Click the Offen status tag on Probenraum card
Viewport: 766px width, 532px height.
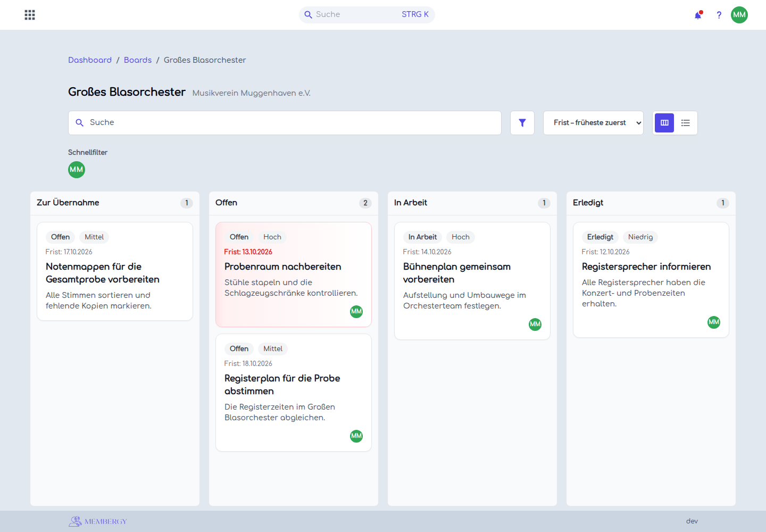239,237
